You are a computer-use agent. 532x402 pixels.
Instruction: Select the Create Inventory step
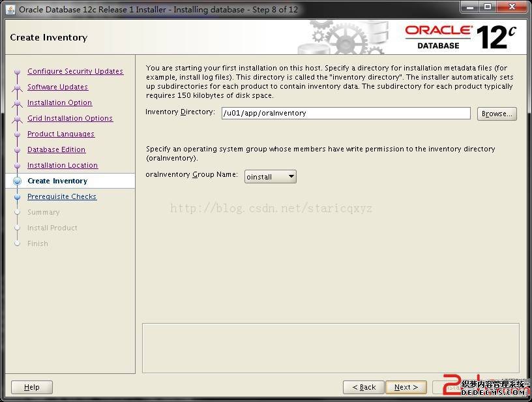(x=57, y=181)
